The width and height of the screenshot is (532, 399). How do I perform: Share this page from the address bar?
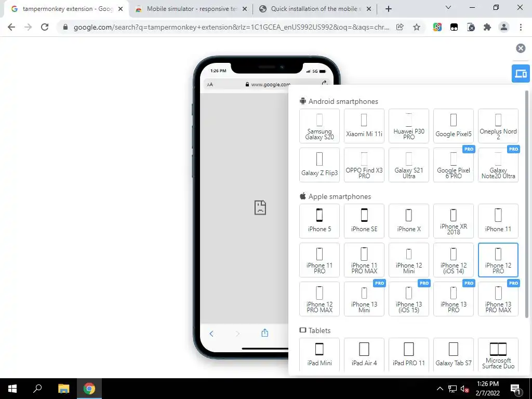coord(400,27)
